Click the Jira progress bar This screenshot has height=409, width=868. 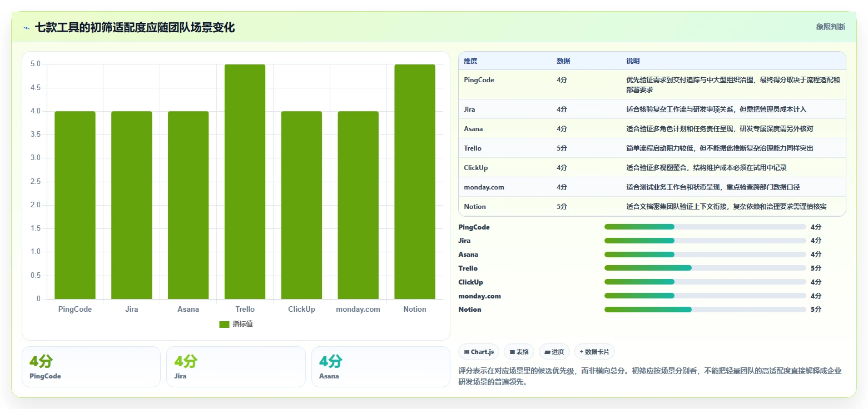pyautogui.click(x=705, y=241)
